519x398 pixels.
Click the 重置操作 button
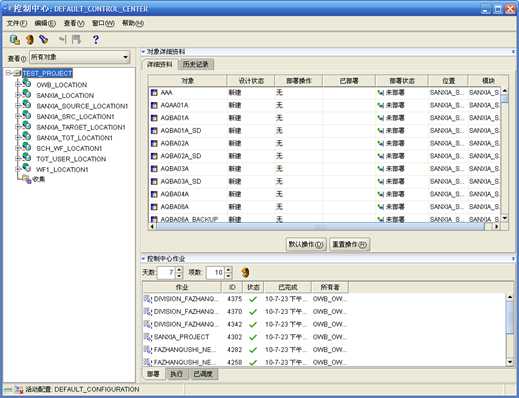pyautogui.click(x=349, y=244)
